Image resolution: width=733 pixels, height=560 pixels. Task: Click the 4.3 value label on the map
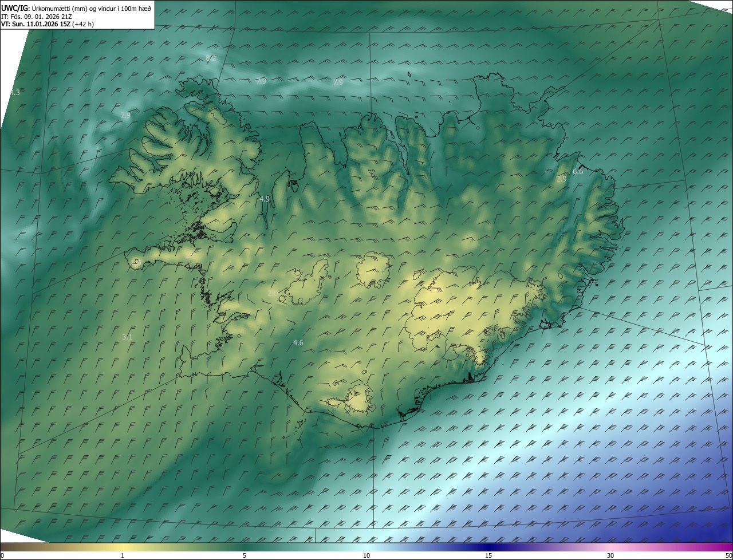pyautogui.click(x=14, y=92)
